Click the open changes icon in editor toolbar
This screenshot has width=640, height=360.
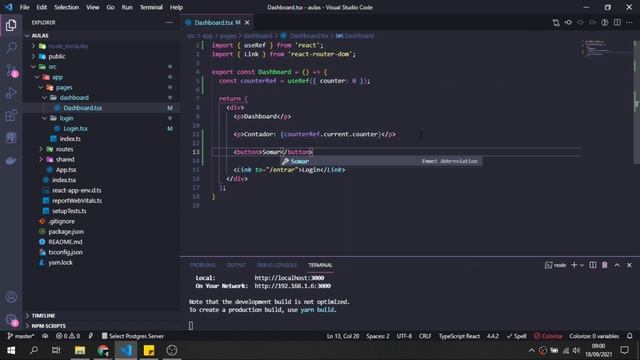click(x=556, y=22)
